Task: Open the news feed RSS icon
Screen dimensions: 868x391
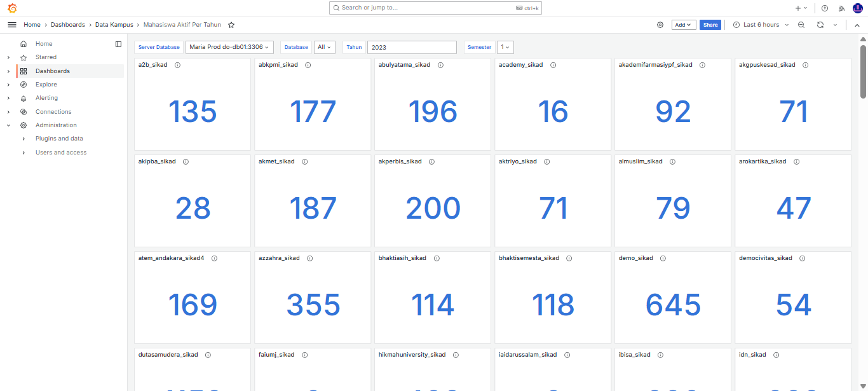Action: (842, 8)
